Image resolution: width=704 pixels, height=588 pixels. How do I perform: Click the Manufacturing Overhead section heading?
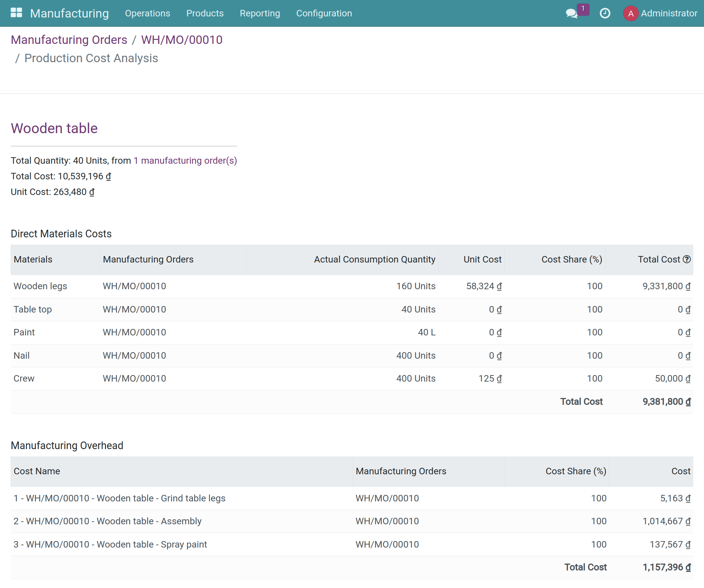click(x=67, y=445)
